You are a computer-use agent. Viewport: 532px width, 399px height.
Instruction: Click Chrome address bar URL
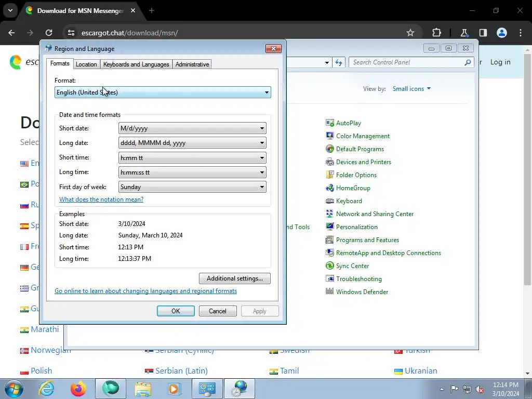coord(129,33)
